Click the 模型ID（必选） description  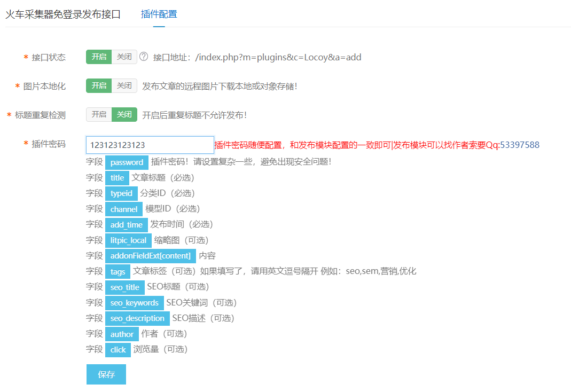(x=173, y=209)
